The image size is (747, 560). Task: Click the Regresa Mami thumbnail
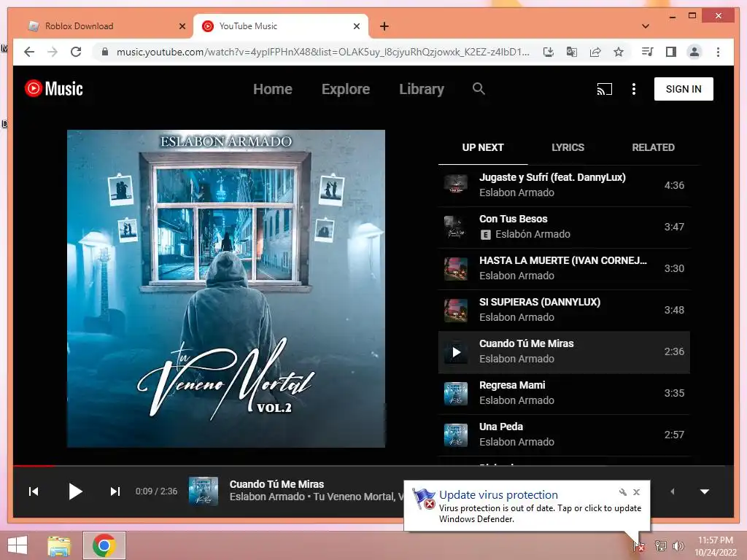click(456, 393)
